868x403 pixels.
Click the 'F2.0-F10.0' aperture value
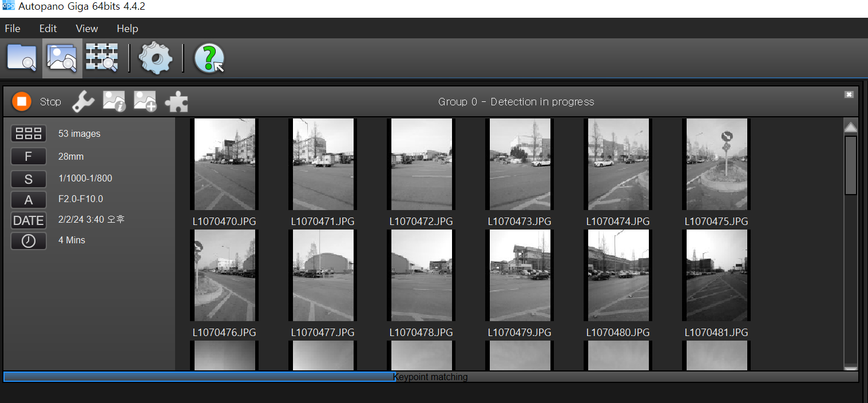click(x=81, y=199)
